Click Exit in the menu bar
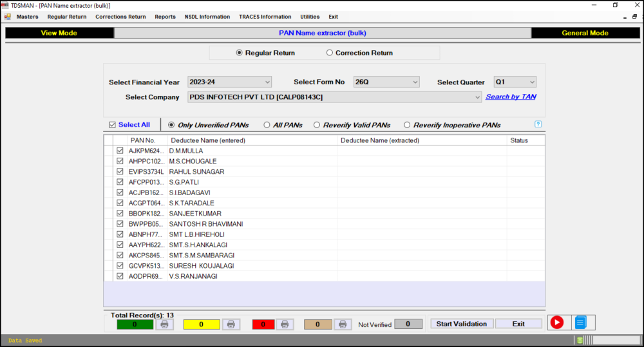 (333, 17)
